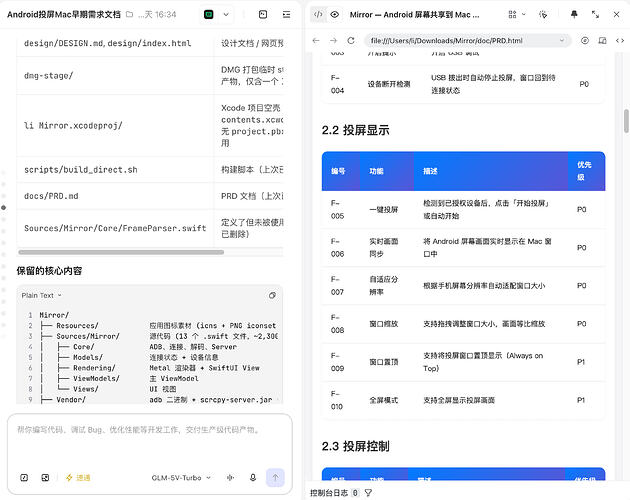Jump to the highlighted dark outline dot
The height and width of the screenshot is (500, 630).
click(x=4, y=208)
